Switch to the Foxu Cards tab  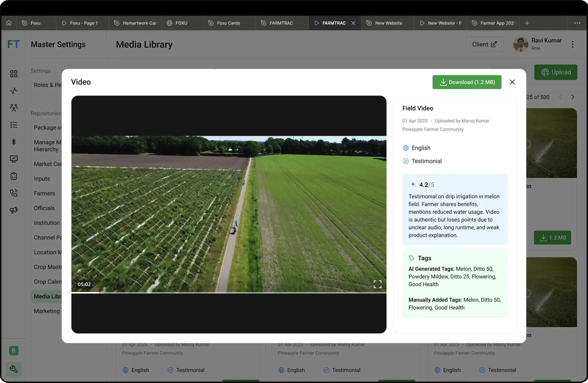tap(229, 23)
